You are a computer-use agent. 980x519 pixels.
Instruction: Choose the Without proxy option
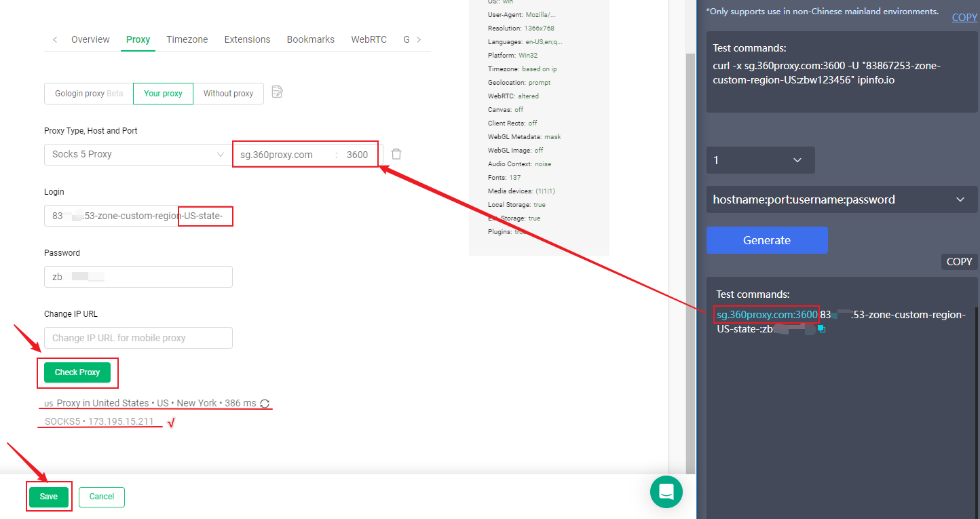[228, 94]
